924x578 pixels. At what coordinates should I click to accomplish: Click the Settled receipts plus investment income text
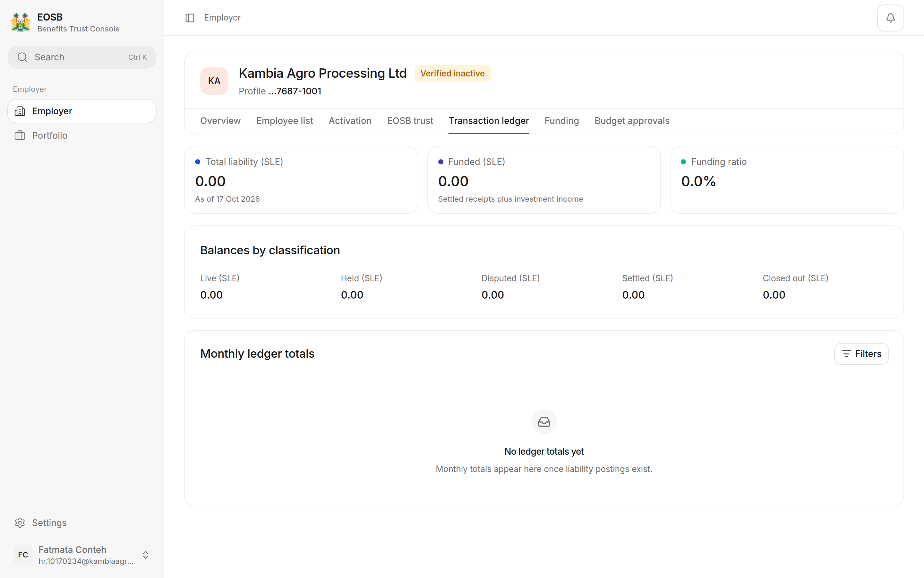click(x=510, y=199)
